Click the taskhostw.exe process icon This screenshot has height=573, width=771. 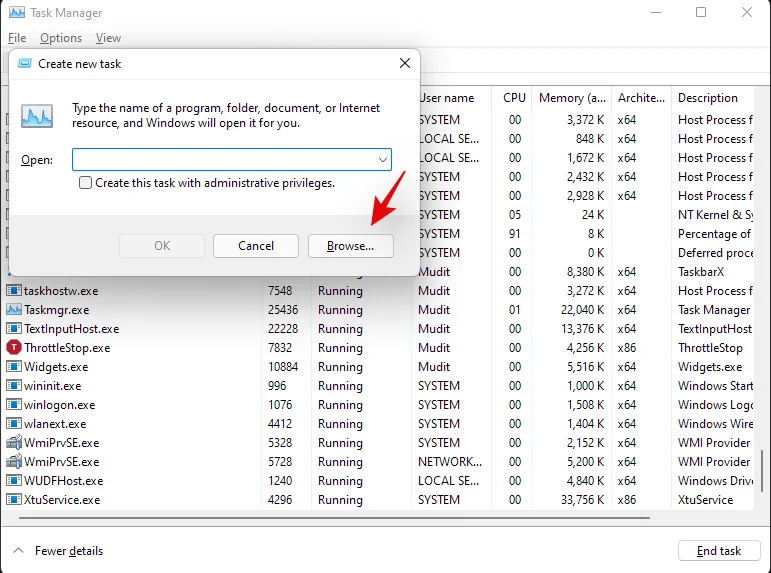(14, 291)
